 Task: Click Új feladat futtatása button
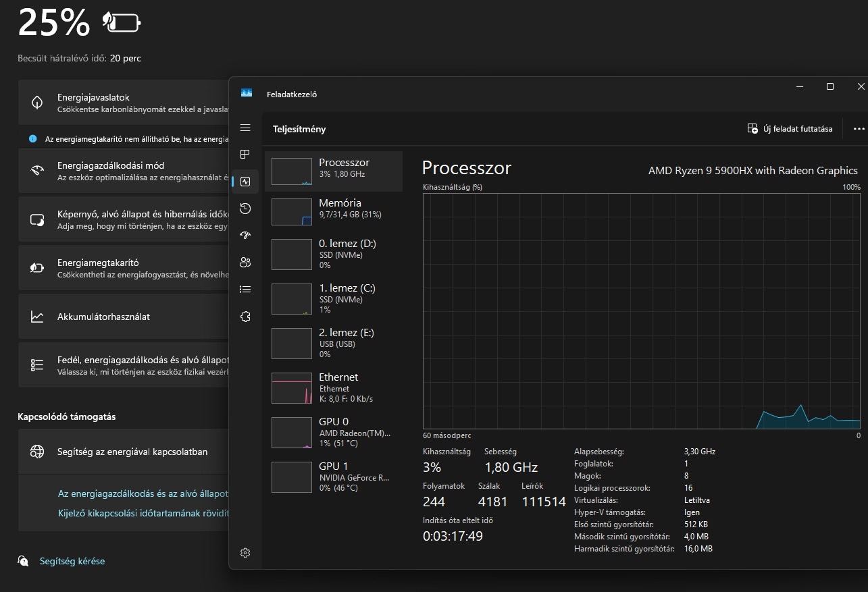pyautogui.click(x=790, y=129)
